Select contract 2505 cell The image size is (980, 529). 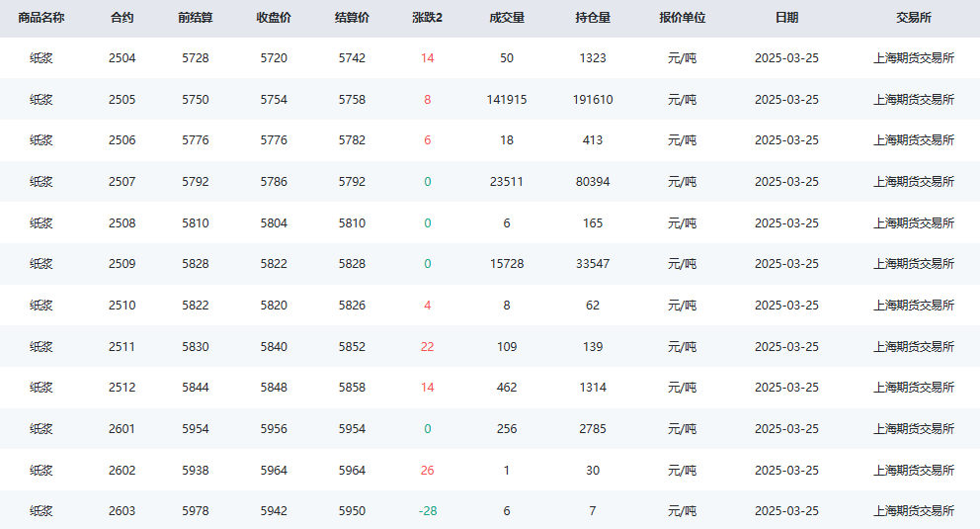tap(122, 100)
